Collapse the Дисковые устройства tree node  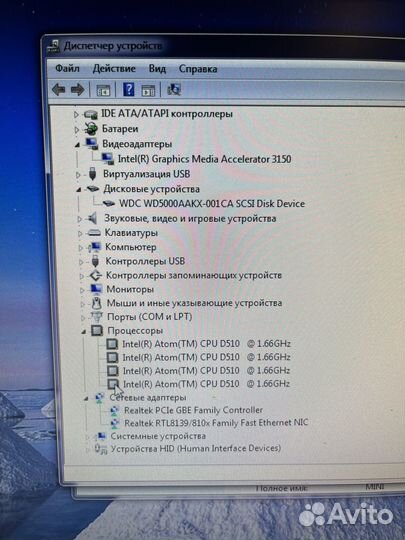79,189
